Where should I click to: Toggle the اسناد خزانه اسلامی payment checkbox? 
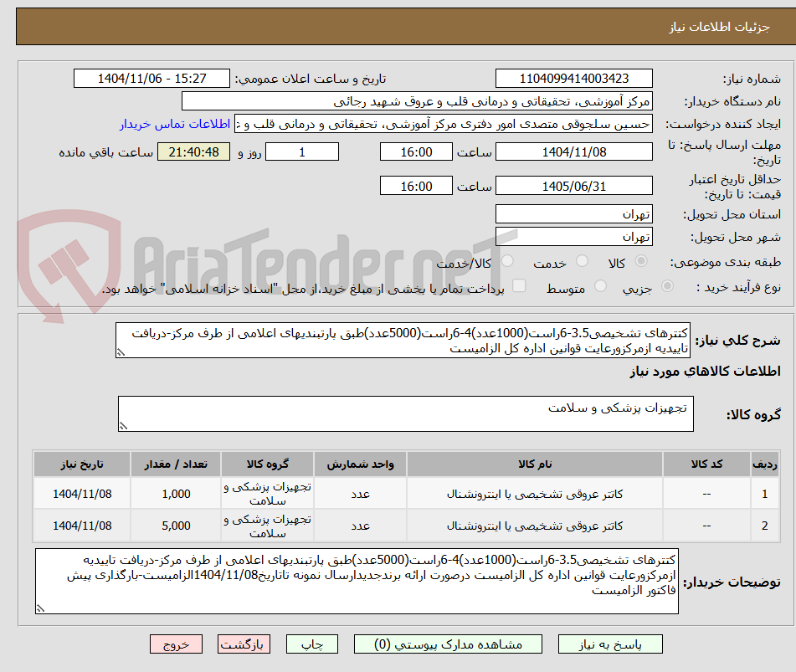click(x=519, y=285)
